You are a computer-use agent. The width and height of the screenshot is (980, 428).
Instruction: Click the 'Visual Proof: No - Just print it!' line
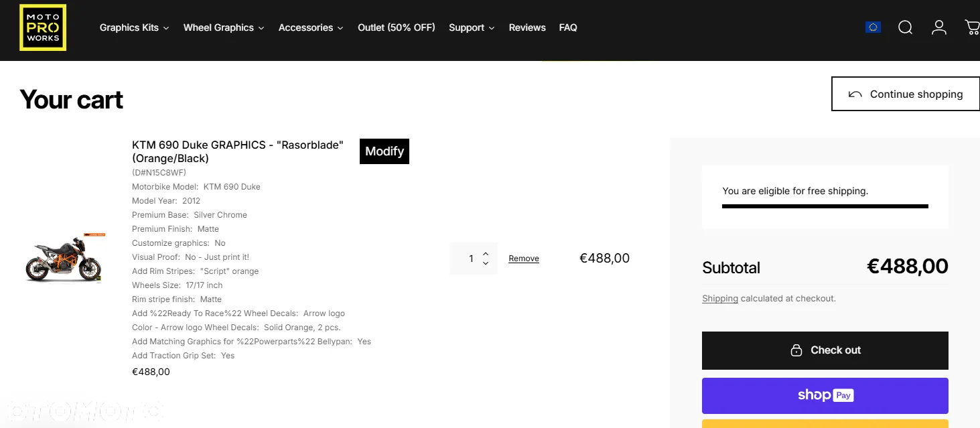(190, 257)
